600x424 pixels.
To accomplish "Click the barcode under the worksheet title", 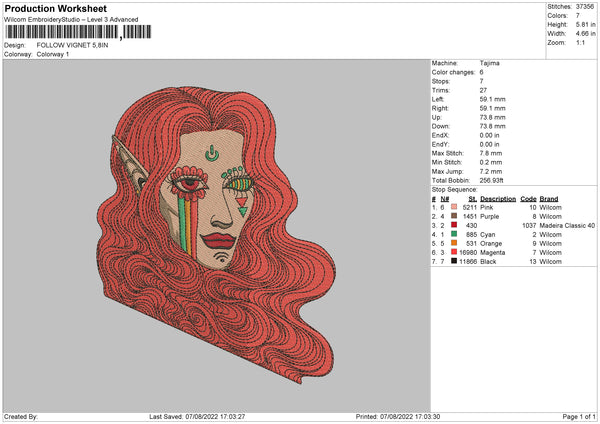I will 78,32.
